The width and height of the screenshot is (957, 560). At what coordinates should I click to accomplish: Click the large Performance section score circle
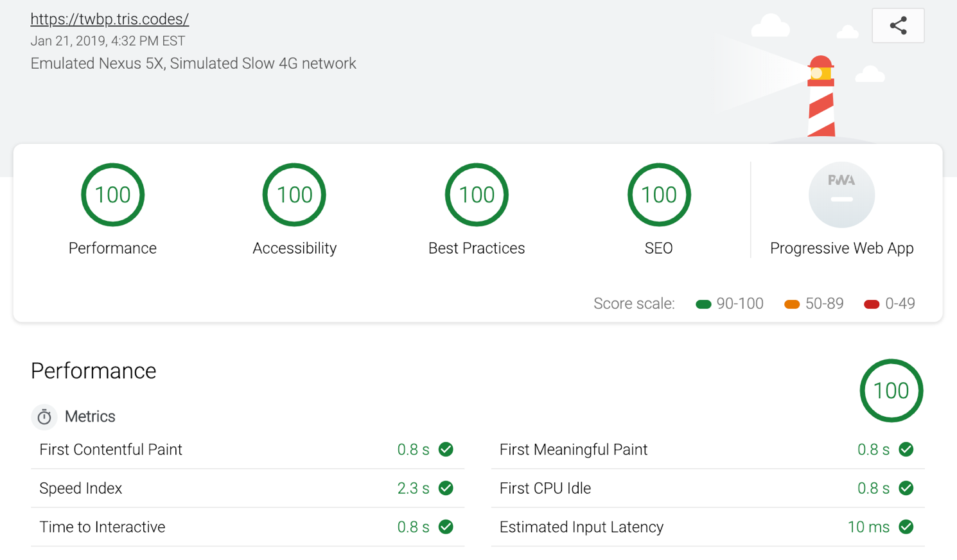pos(891,390)
